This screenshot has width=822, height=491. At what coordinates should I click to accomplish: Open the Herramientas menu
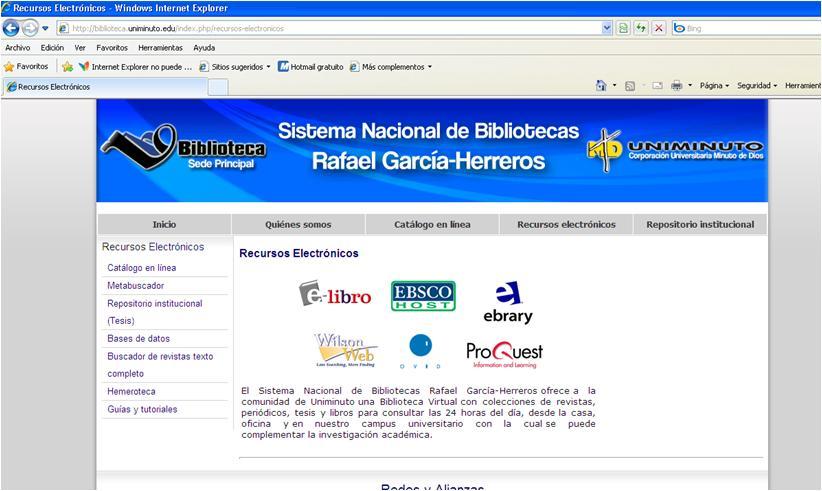[160, 48]
